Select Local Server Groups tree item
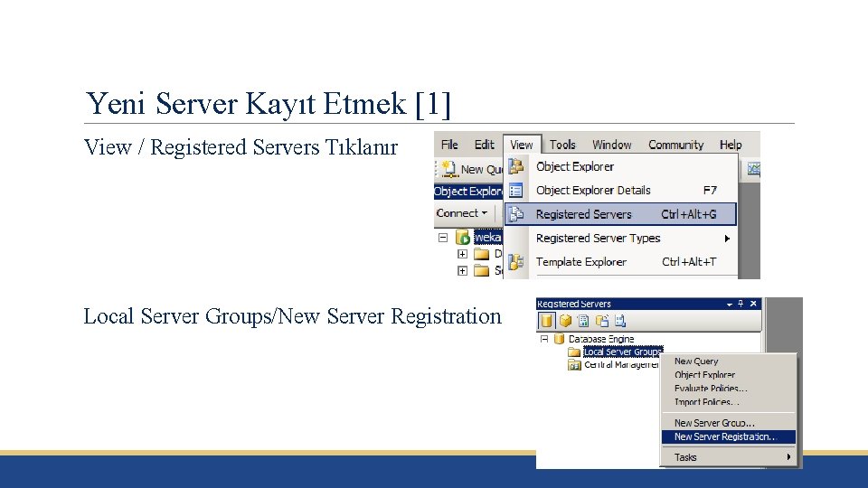868x488 pixels. 623,352
